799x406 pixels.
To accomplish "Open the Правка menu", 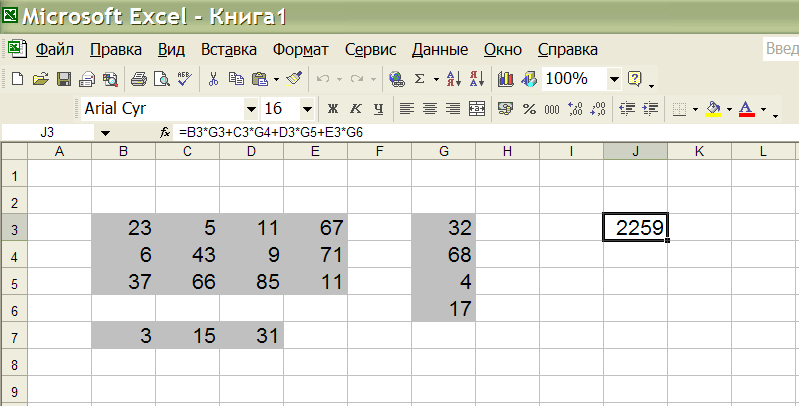I will 116,50.
